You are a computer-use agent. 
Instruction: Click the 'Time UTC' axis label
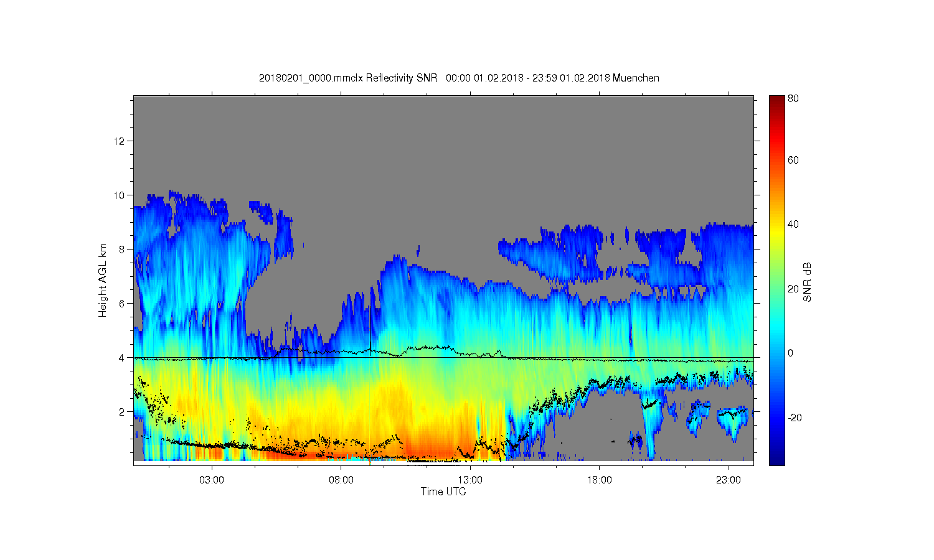click(443, 492)
